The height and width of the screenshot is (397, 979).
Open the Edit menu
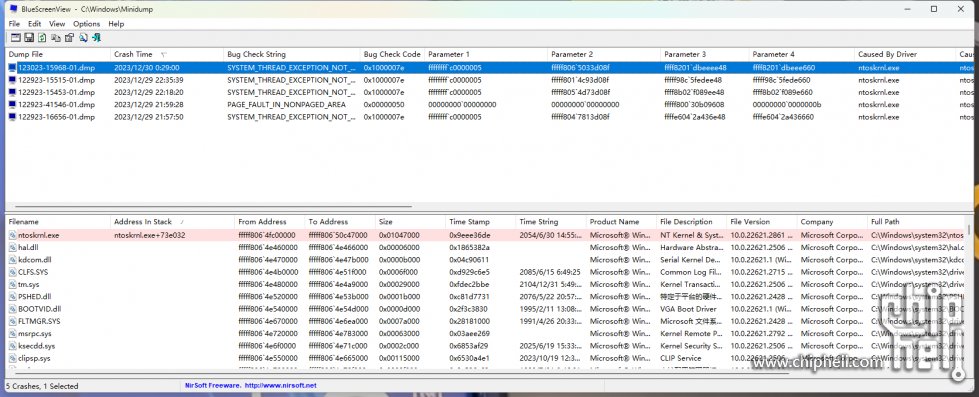[34, 24]
